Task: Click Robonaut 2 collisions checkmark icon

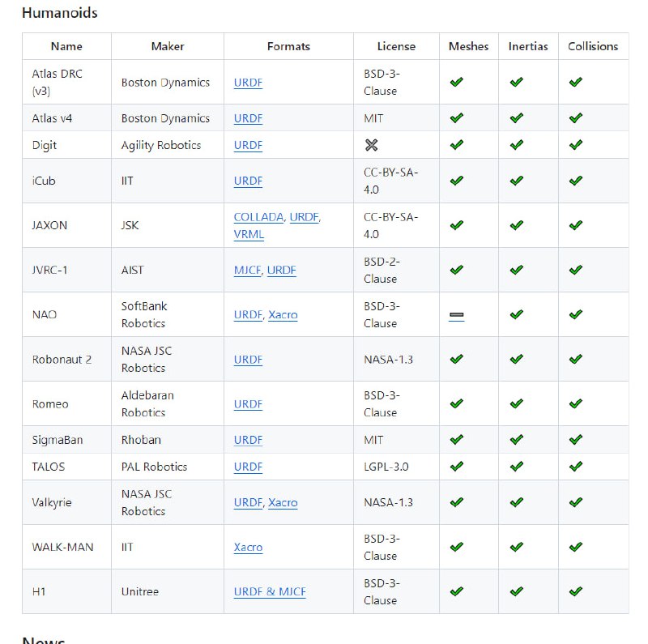Action: coord(576,359)
